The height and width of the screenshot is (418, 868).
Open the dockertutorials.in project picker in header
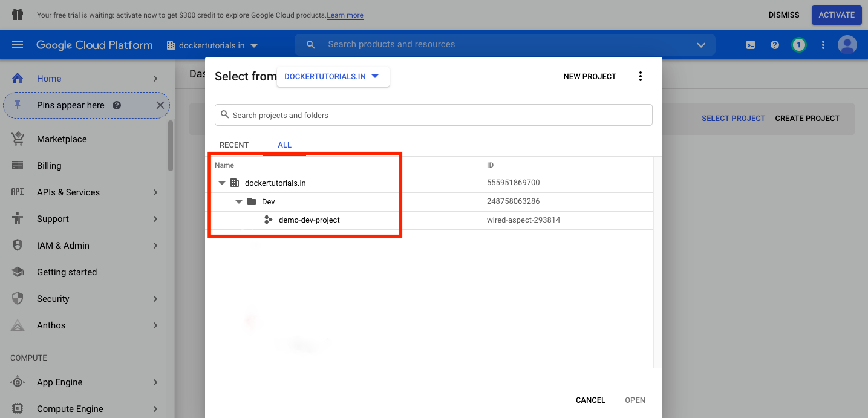coord(212,45)
